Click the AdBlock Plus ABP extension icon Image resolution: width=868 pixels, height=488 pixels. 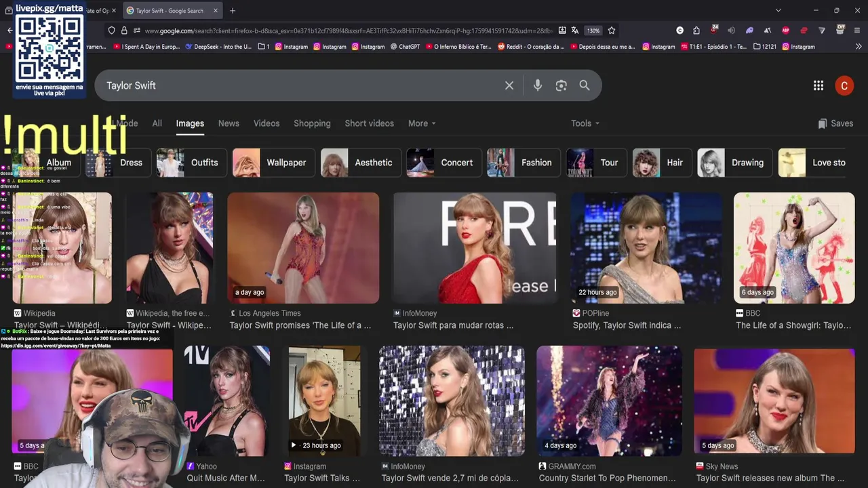785,30
